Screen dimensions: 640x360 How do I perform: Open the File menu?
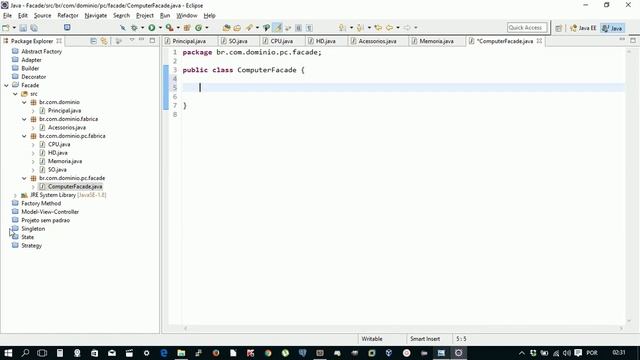click(x=7, y=16)
